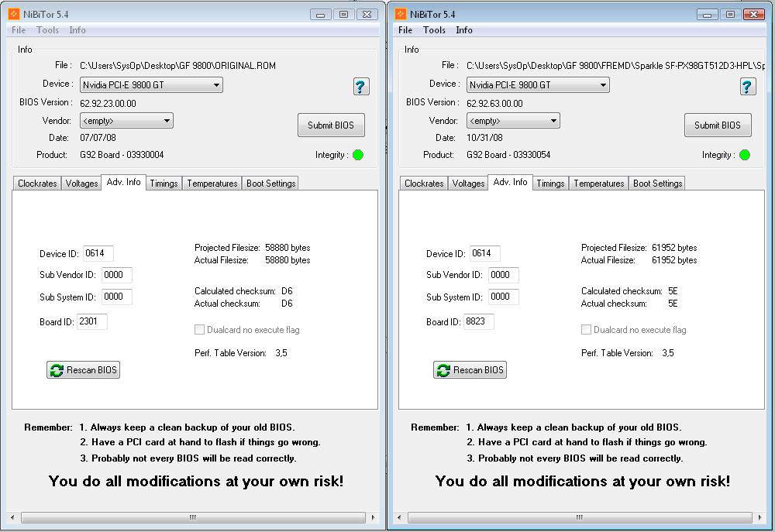Open the Tools menu in left window

pyautogui.click(x=47, y=30)
